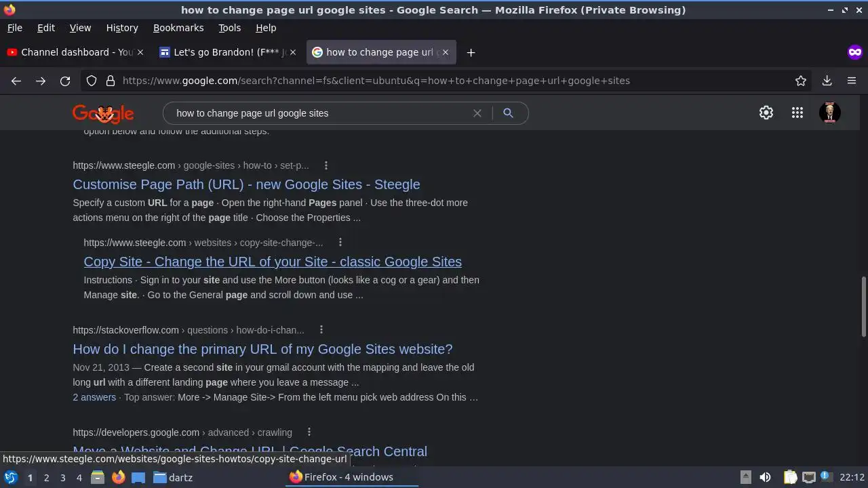The width and height of the screenshot is (868, 488).
Task: Click the 22:12 clock in the tray
Action: [x=852, y=477]
